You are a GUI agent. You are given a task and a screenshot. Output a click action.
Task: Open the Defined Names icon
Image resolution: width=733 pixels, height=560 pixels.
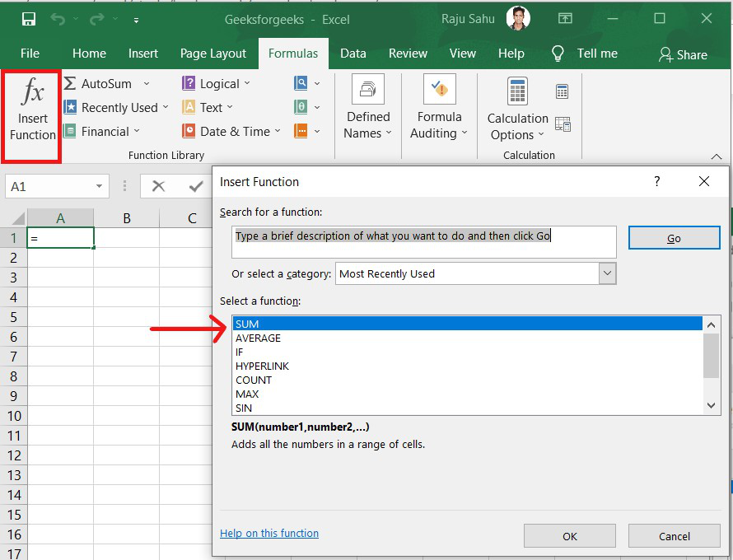(x=368, y=89)
